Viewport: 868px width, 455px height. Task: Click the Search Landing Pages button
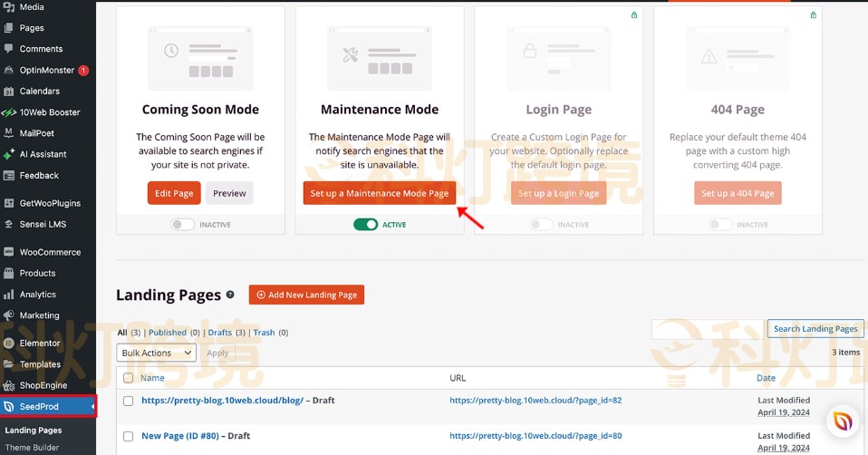(x=815, y=329)
